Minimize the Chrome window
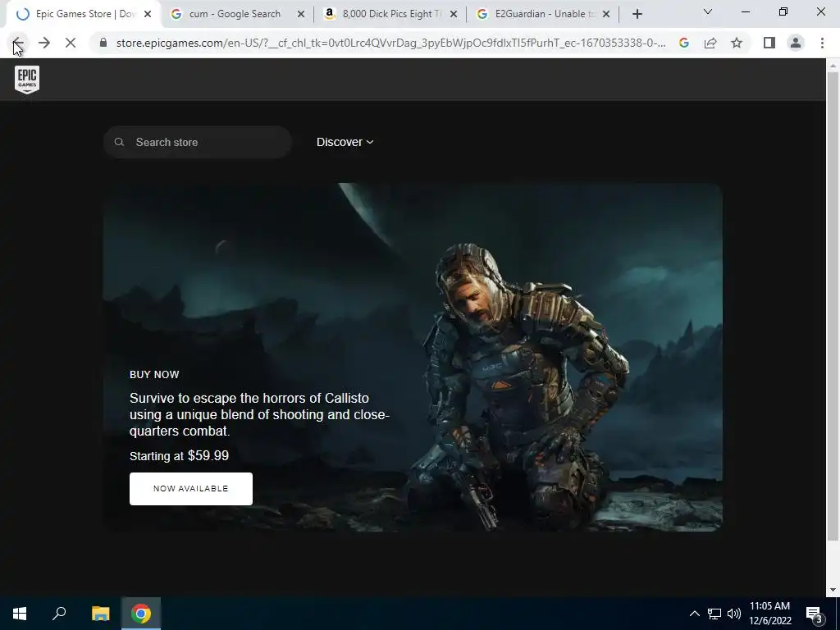This screenshot has width=840, height=630. click(745, 11)
